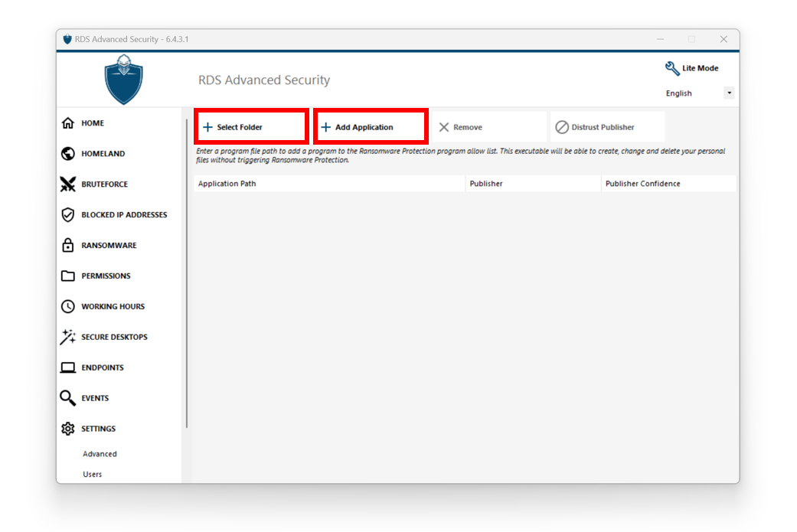
Task: Minimize the RDS Advanced Security window
Action: tap(660, 39)
